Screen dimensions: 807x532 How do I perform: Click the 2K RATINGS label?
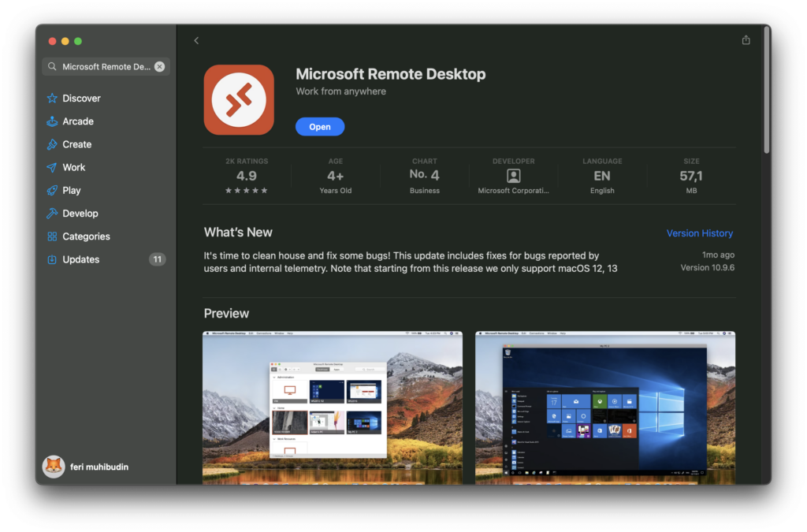coord(247,161)
